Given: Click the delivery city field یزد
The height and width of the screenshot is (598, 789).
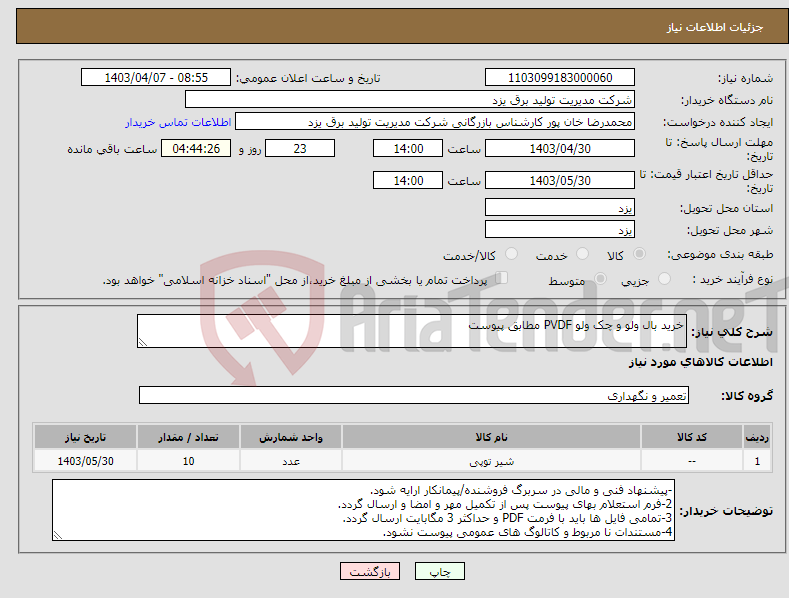Looking at the screenshot, I should [x=560, y=230].
